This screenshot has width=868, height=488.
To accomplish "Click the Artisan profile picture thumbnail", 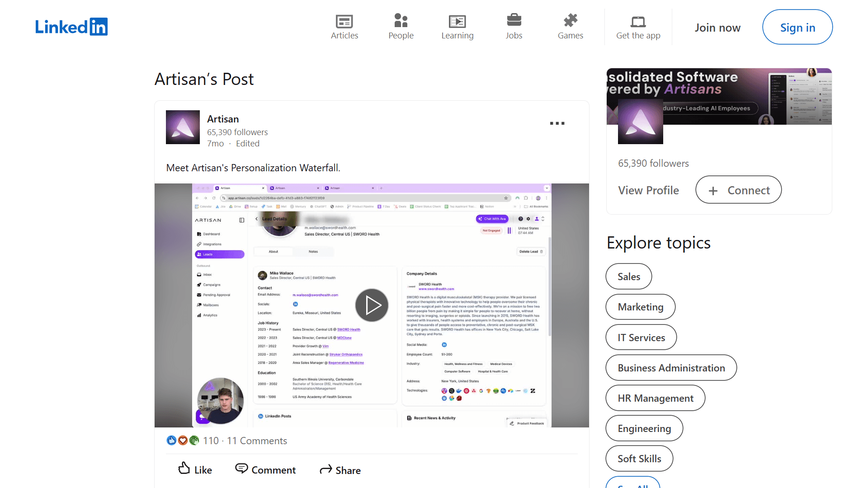I will coord(183,127).
